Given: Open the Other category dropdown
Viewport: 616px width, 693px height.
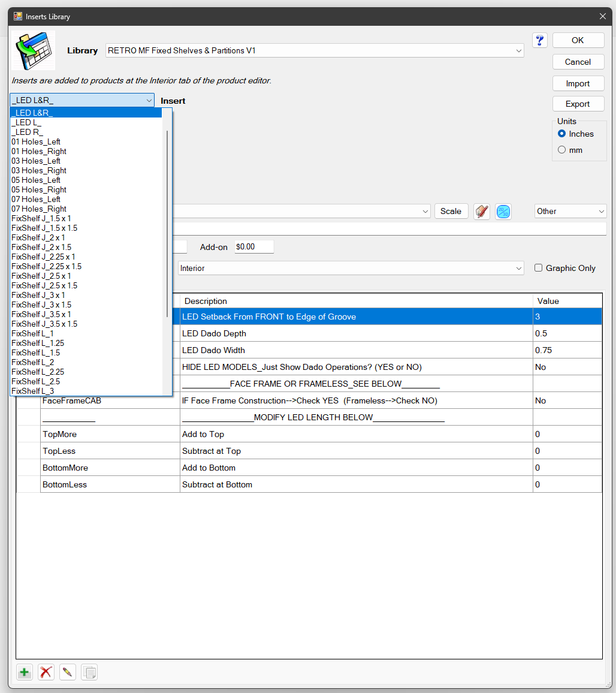Looking at the screenshot, I should point(601,211).
